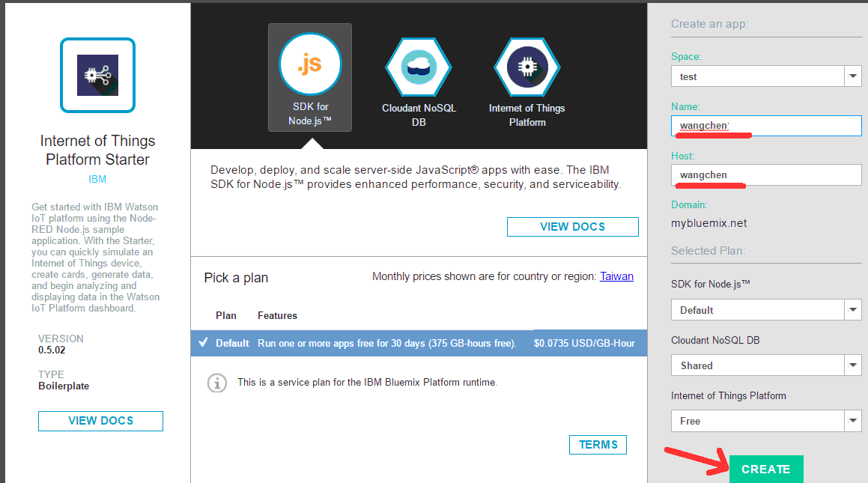Image resolution: width=868 pixels, height=483 pixels.
Task: Click the IBM provider link
Action: [x=97, y=179]
